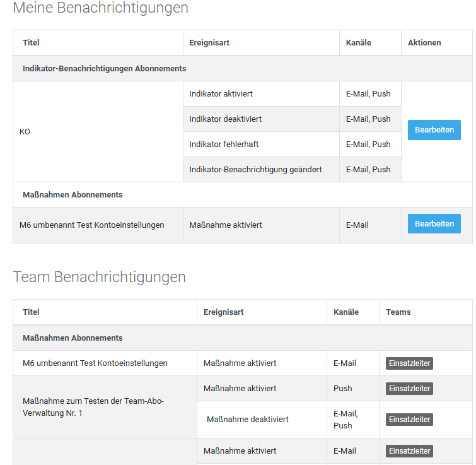The image size is (476, 465).
Task: Click the Indikator aktiviert event row
Action: 221,94
